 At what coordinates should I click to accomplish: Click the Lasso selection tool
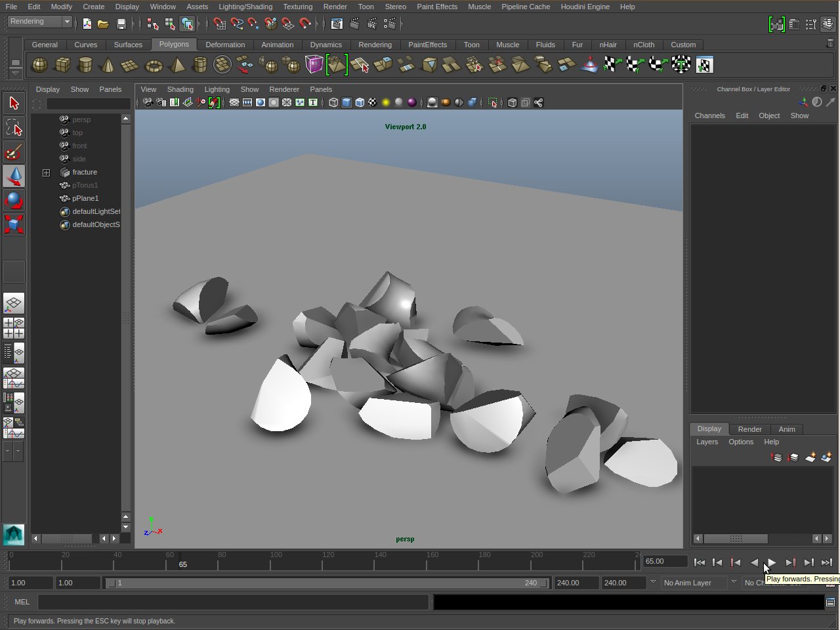14,127
